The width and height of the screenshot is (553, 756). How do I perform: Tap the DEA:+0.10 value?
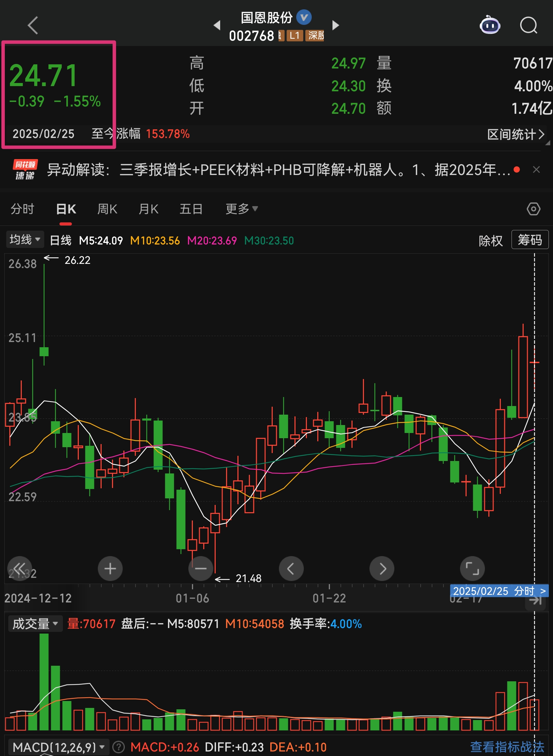click(x=298, y=747)
